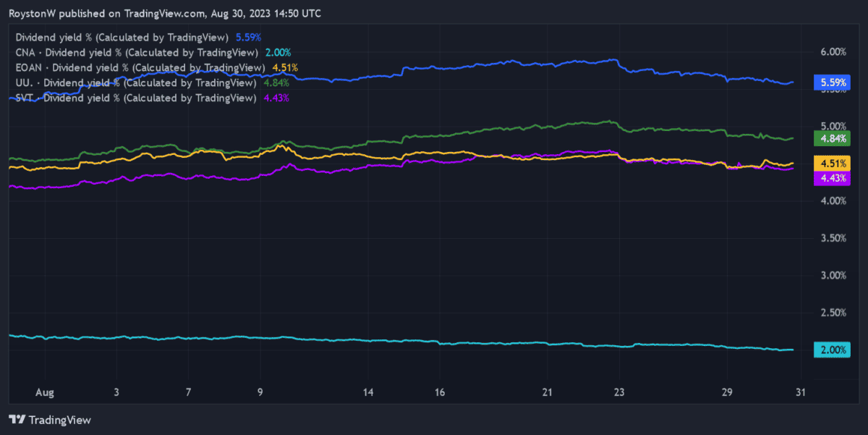Click the TradingView logo icon at bottom

17,420
